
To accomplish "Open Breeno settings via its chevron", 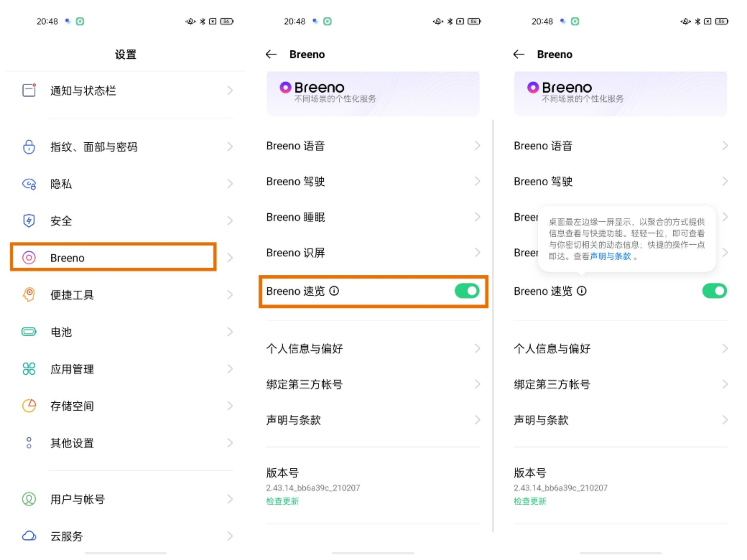I will 230,258.
